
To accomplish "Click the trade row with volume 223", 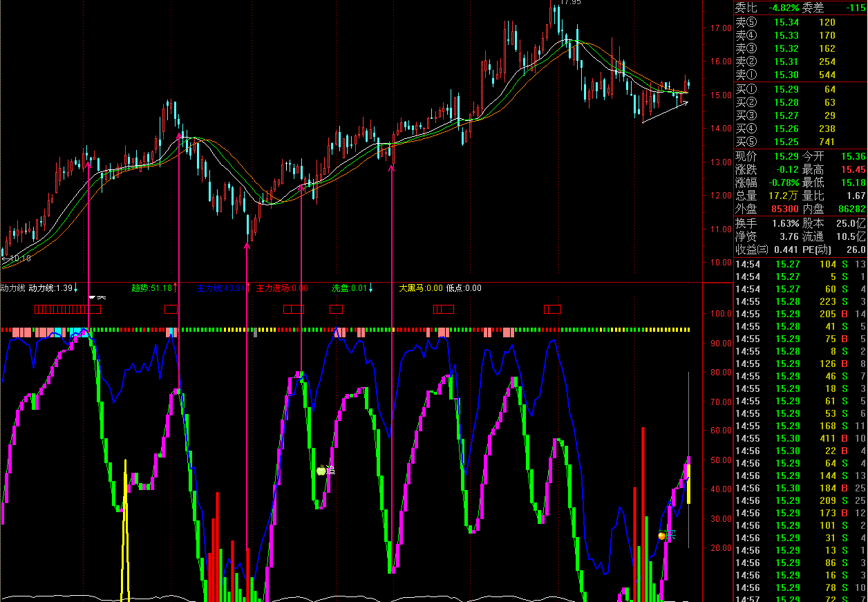I will tap(801, 301).
